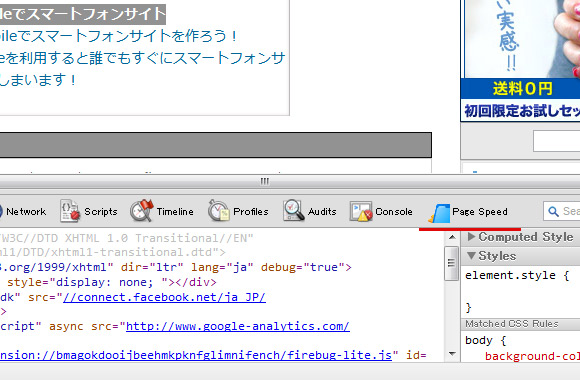
Task: Click the search magnifier icon
Action: pyautogui.click(x=553, y=211)
